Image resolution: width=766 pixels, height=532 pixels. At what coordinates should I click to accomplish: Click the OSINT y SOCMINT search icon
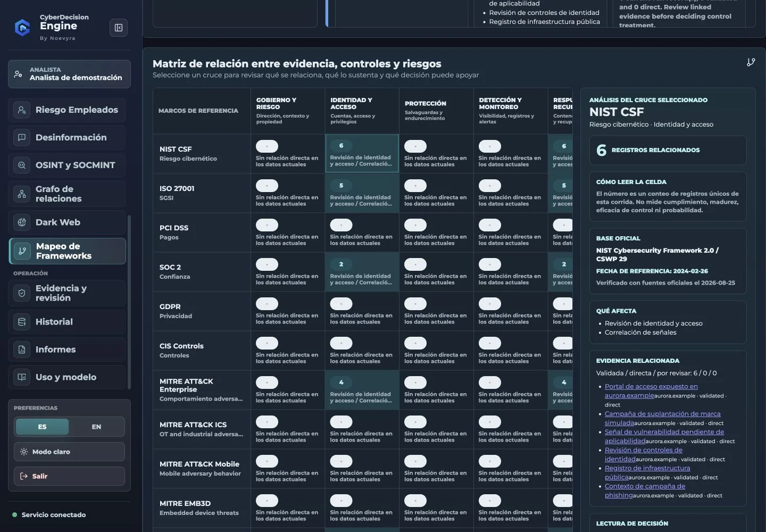(x=22, y=165)
